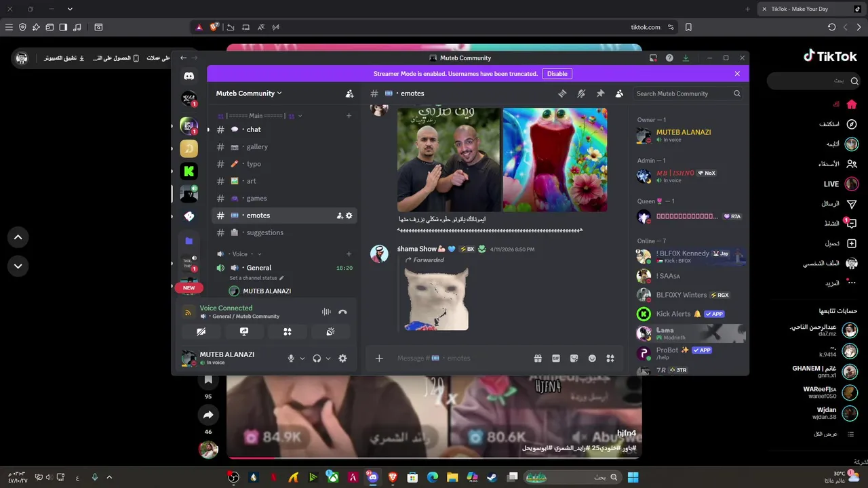Share your screen in voice panel
Screen dimensions: 868x488
244,331
